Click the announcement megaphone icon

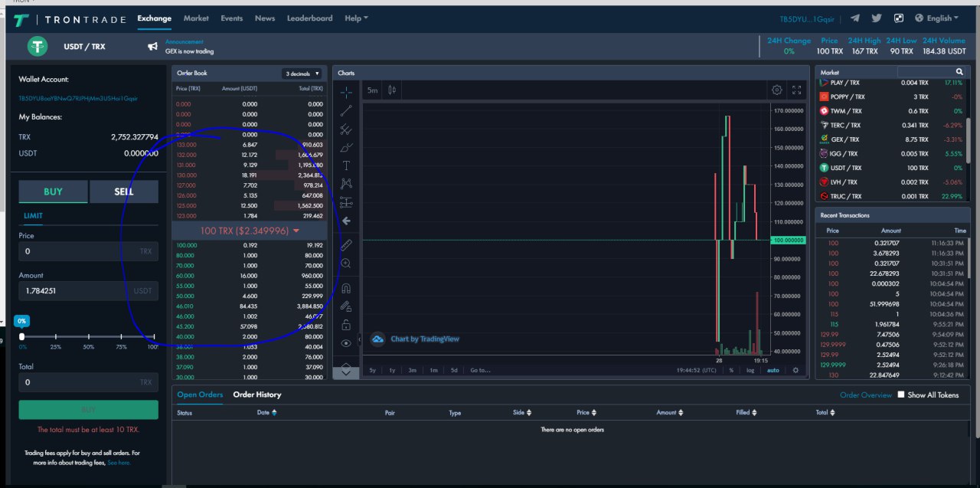[152, 47]
